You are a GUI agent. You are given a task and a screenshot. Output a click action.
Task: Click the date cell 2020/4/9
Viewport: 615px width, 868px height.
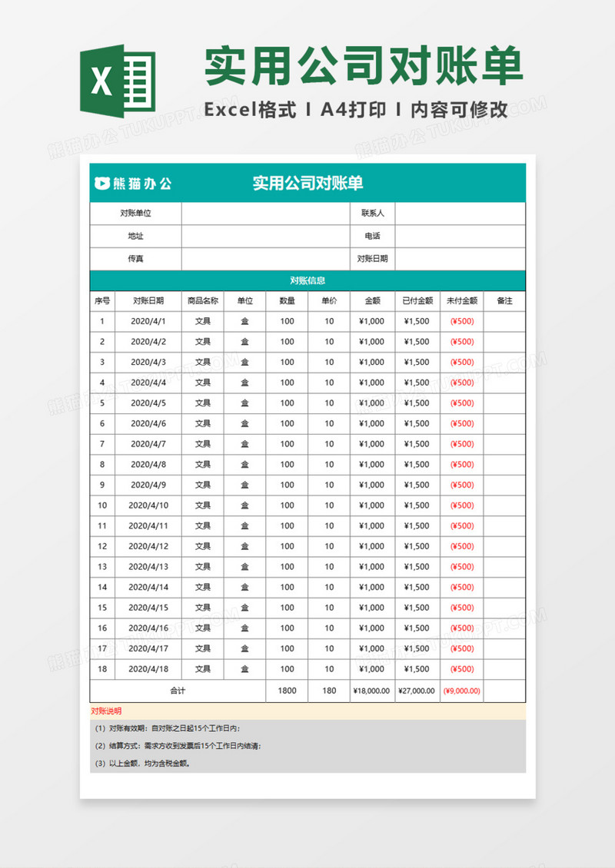click(x=148, y=485)
